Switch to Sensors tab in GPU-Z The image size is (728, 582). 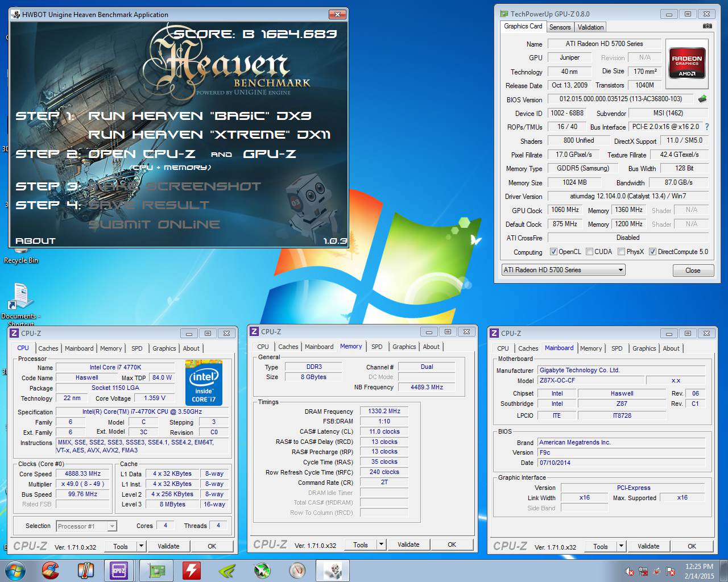click(x=560, y=27)
